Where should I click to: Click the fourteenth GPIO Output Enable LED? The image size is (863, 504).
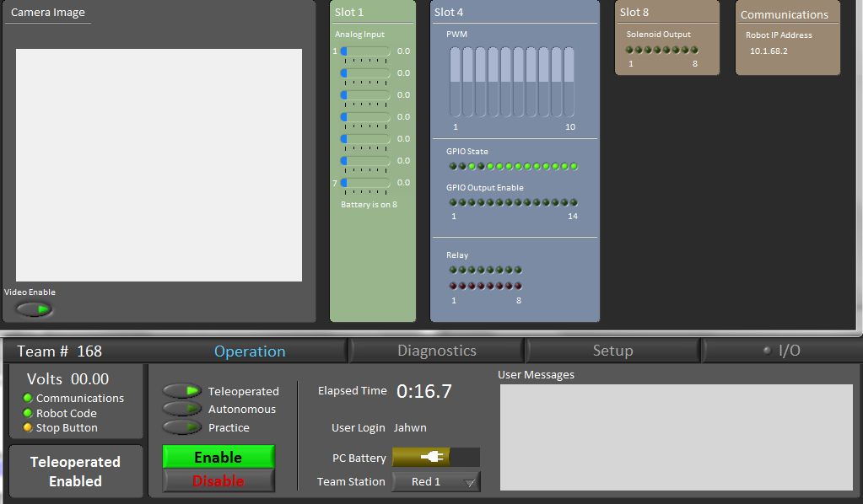pyautogui.click(x=574, y=202)
